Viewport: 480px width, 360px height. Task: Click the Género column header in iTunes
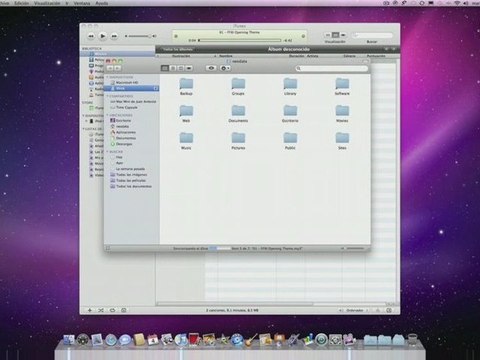pos(349,56)
